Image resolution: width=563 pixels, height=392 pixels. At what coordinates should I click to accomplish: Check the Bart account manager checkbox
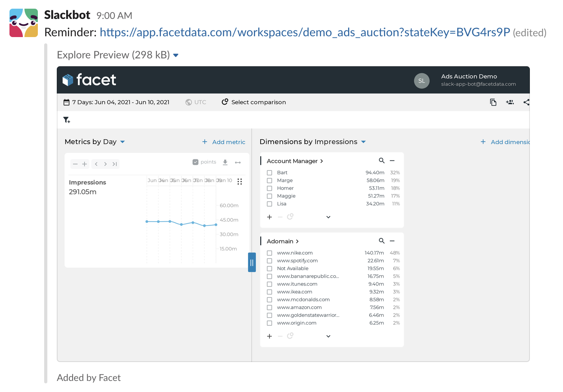270,173
